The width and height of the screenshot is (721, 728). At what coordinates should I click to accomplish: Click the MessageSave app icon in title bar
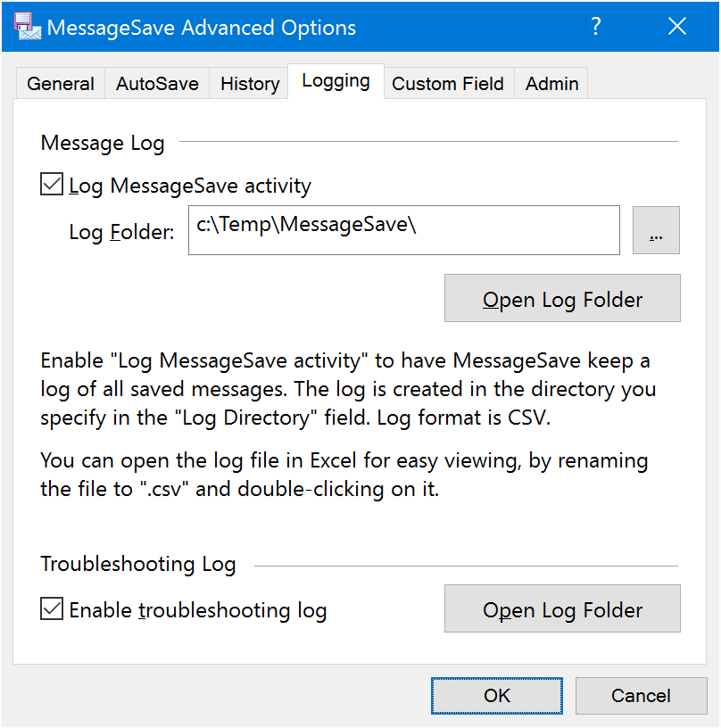27,27
